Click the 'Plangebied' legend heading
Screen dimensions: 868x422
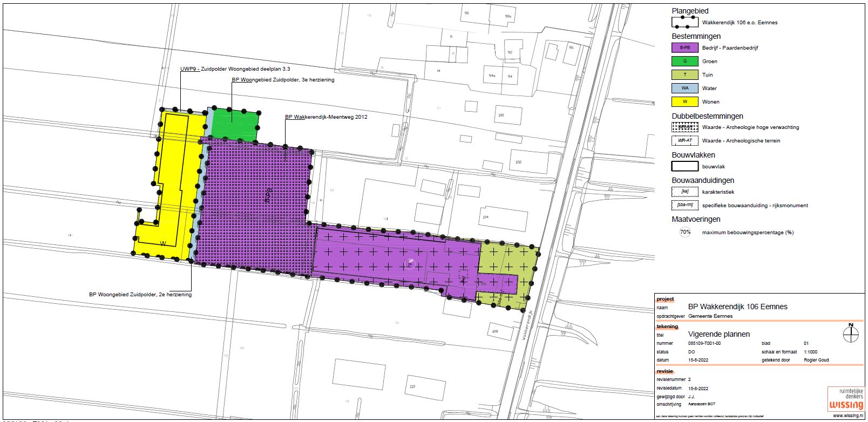click(x=690, y=11)
